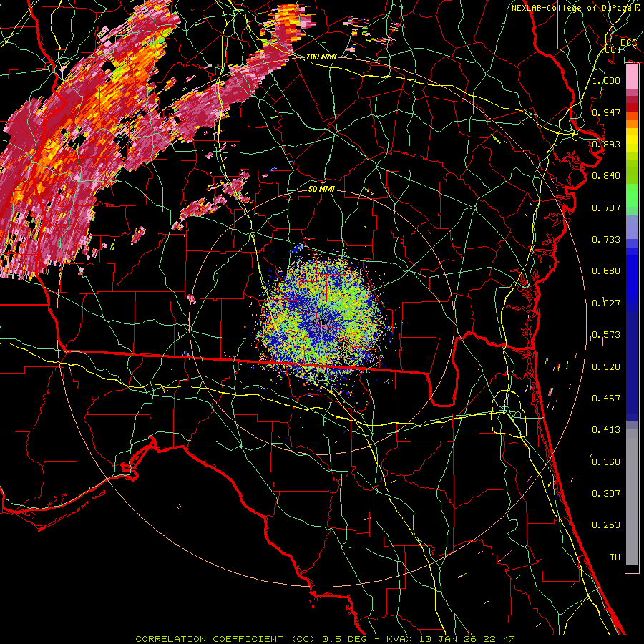
Task: Click the 0.680 legend value
Action: pos(606,271)
